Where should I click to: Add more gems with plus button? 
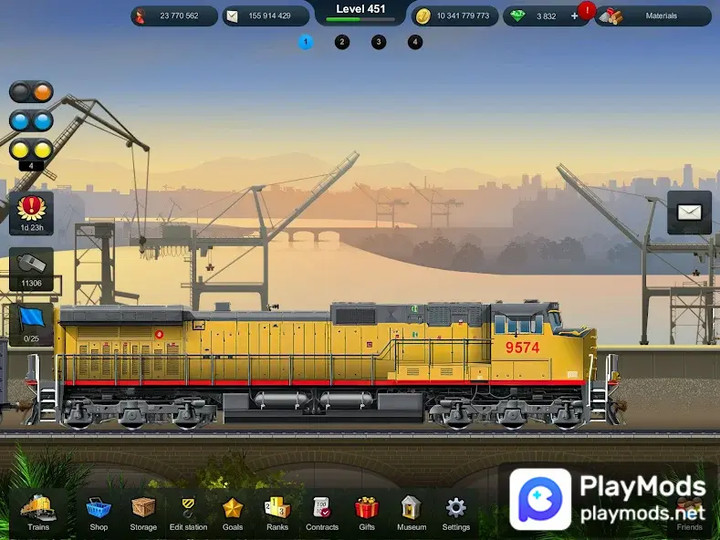pos(574,16)
